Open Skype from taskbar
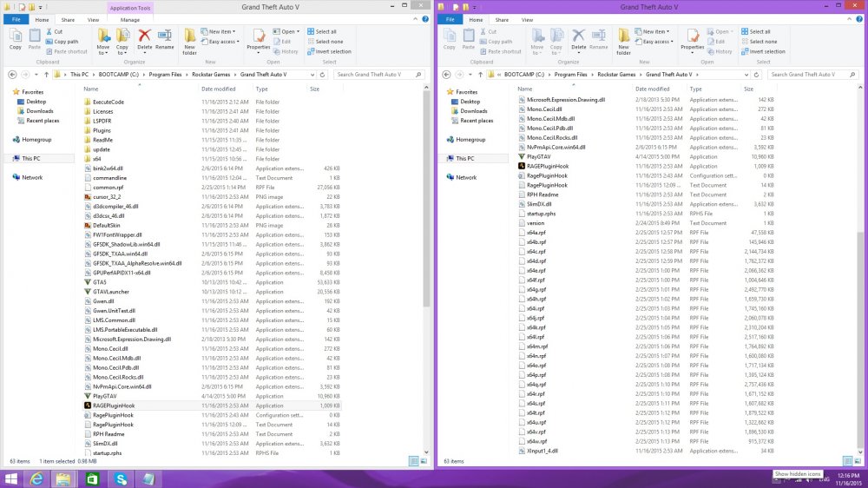The width and height of the screenshot is (868, 488). (x=121, y=479)
